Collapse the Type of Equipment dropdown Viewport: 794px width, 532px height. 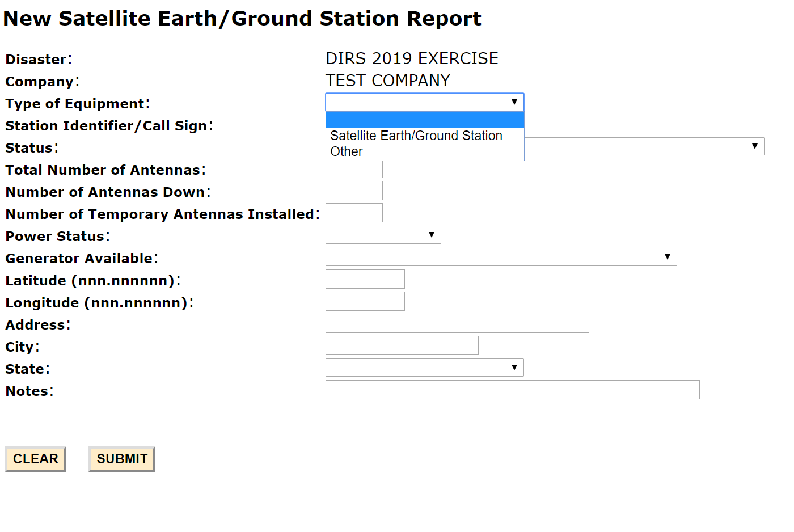pyautogui.click(x=424, y=102)
